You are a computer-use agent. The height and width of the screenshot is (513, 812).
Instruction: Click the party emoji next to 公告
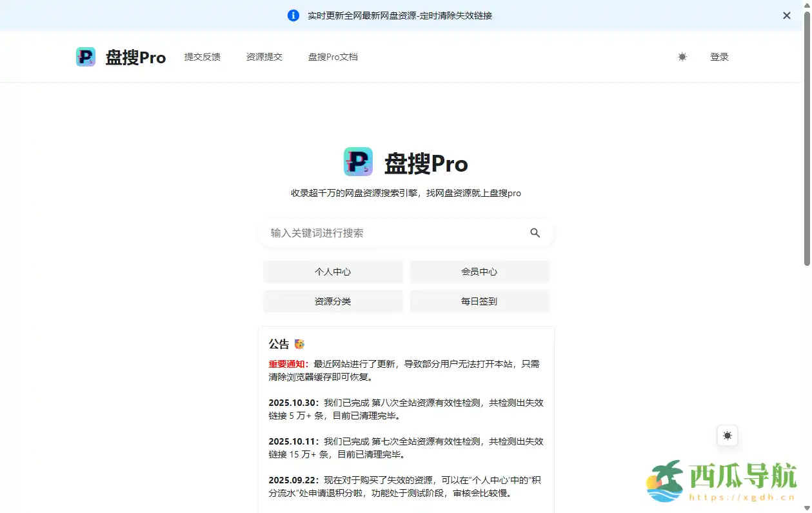pos(299,343)
